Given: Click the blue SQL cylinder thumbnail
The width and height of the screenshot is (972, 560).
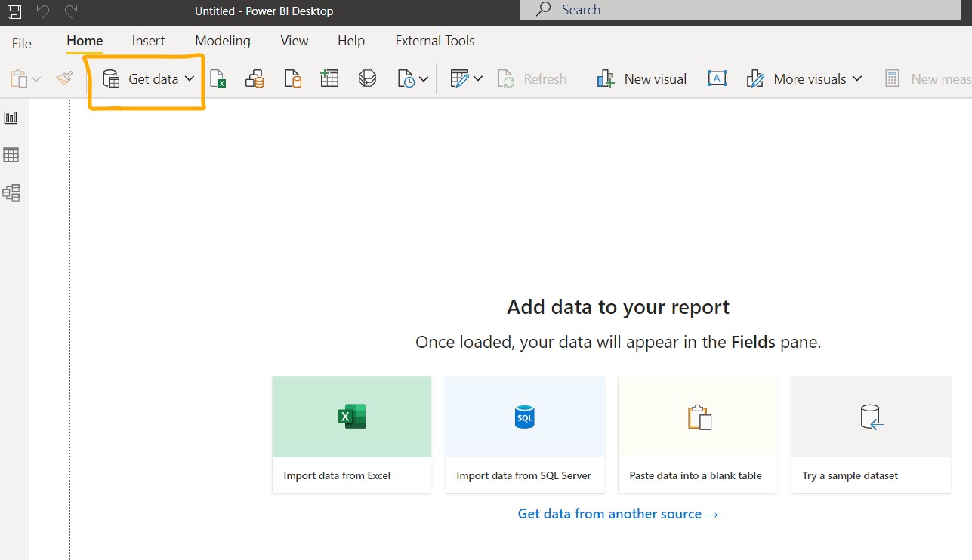Looking at the screenshot, I should tap(525, 417).
